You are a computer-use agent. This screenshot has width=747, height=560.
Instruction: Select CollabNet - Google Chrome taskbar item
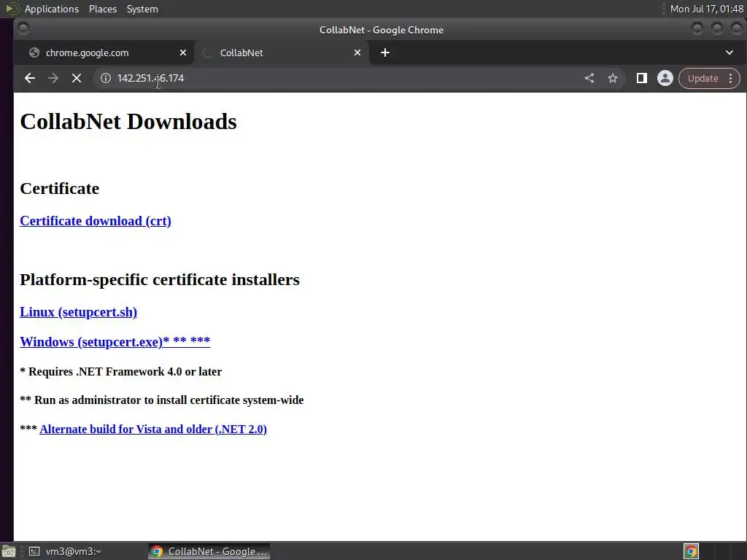coord(209,551)
